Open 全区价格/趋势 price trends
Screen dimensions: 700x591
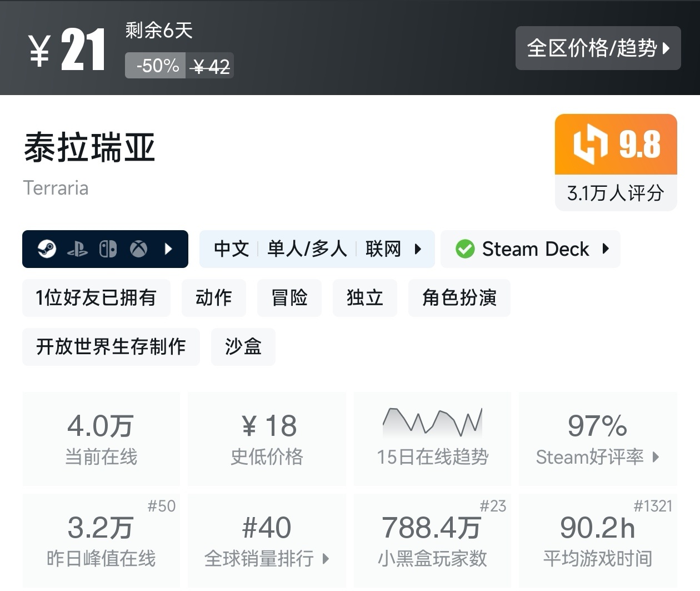click(598, 48)
